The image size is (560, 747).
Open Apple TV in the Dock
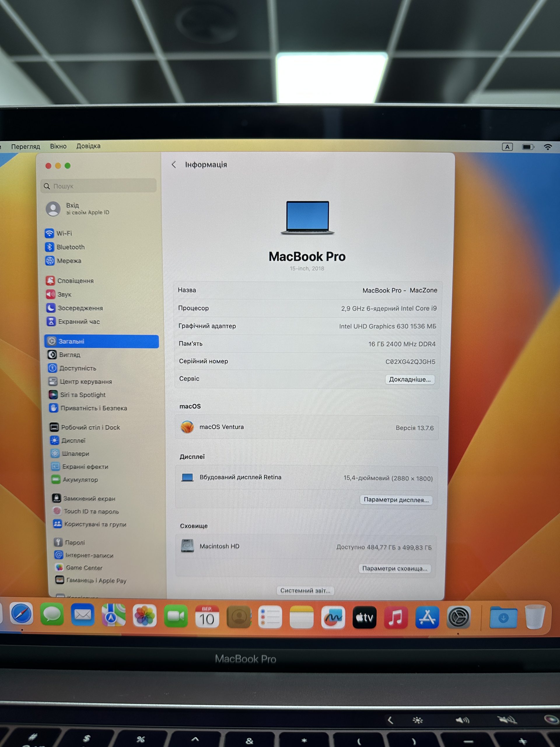pos(365,617)
